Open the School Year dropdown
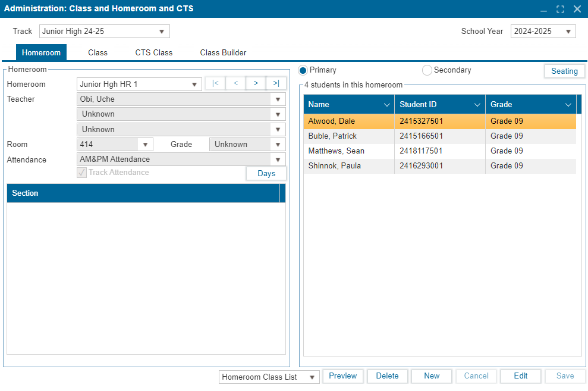588x391 pixels. [x=568, y=32]
